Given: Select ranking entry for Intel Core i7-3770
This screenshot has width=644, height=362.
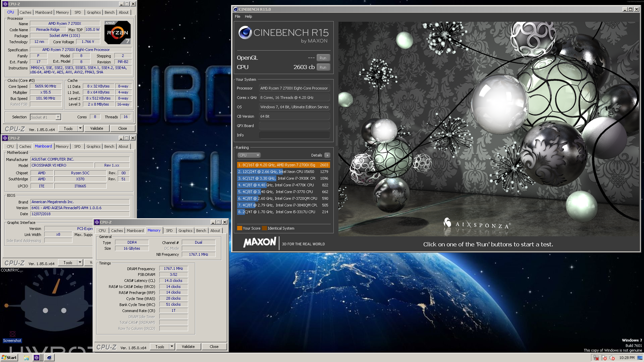Looking at the screenshot, I should click(283, 192).
